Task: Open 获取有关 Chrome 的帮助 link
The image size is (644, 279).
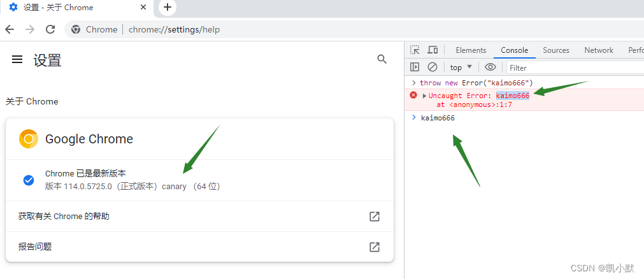Action: (x=199, y=216)
